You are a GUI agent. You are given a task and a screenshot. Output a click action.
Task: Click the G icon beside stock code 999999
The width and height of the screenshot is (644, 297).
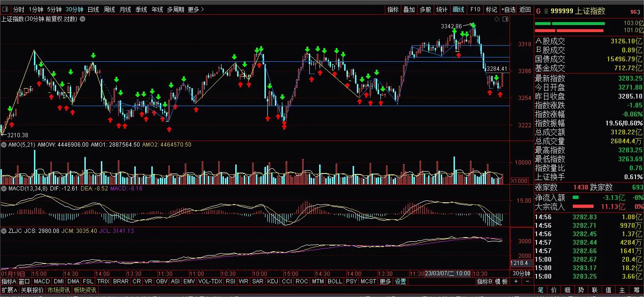(x=538, y=11)
